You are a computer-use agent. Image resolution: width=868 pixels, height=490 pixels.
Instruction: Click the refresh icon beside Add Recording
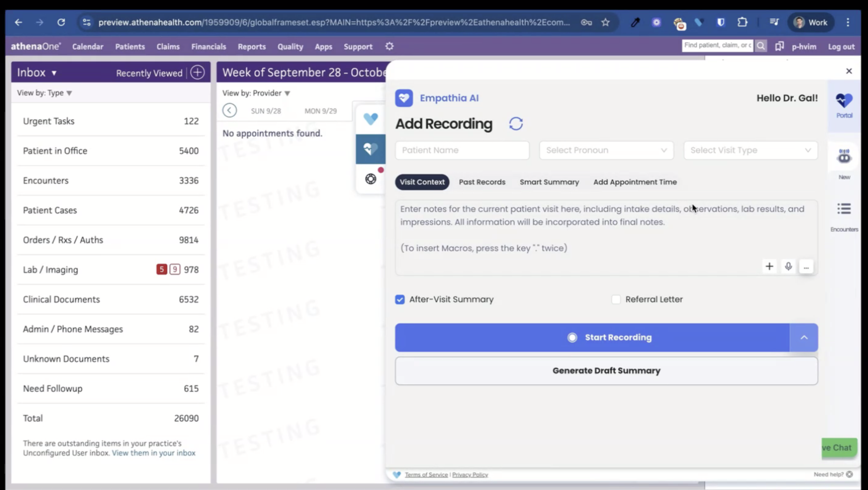point(516,124)
